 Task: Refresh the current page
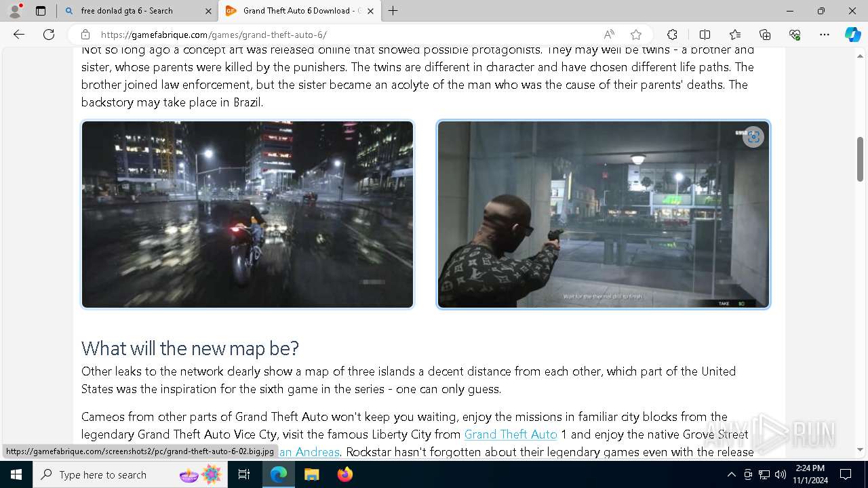49,35
